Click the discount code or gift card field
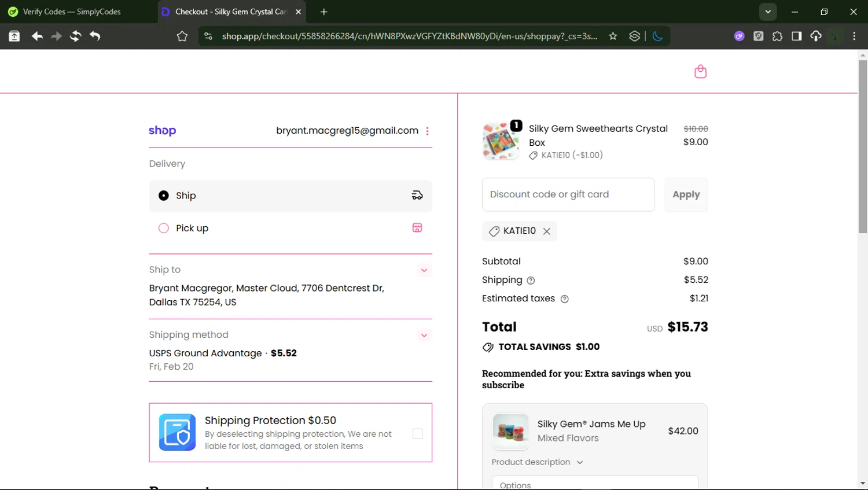Screen dimensions: 868x490 (568, 194)
